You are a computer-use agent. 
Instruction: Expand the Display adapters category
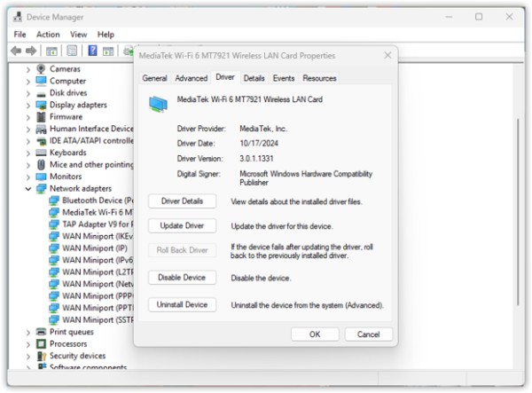pyautogui.click(x=28, y=106)
